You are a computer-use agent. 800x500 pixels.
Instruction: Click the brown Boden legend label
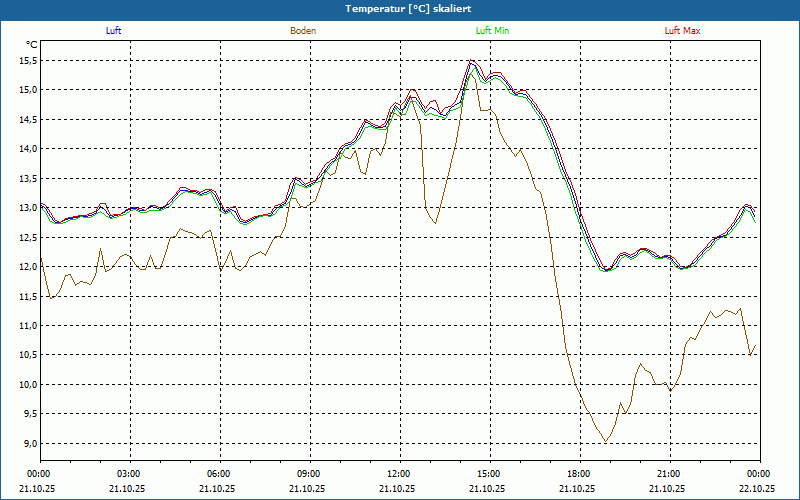click(303, 31)
